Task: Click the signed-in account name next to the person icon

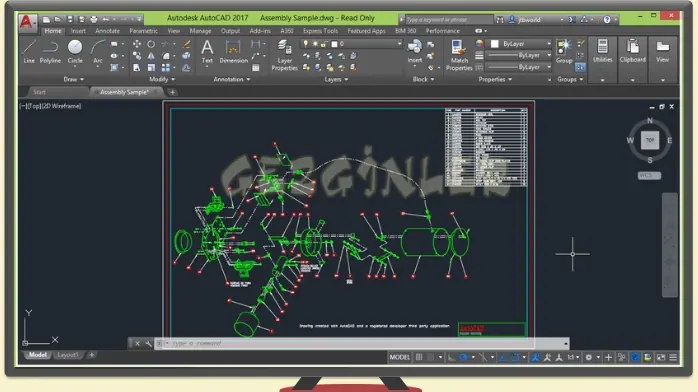Action: pos(529,20)
